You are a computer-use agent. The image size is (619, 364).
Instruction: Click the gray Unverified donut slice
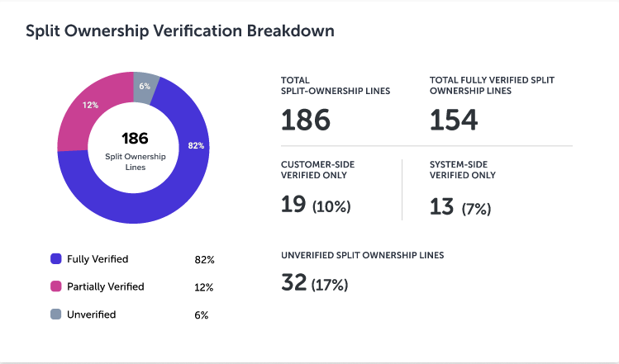point(144,86)
